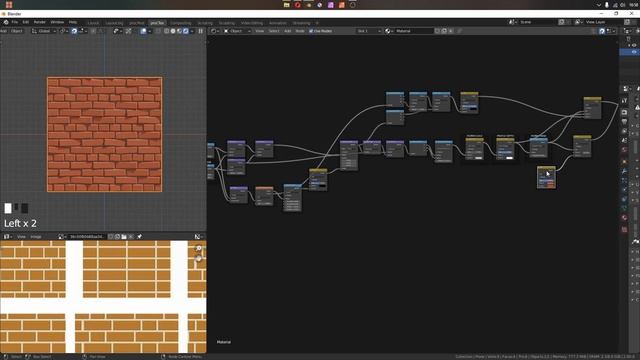Viewport: 640px width, 360px height.
Task: Toggle node editor snapping in header
Action: [602, 31]
